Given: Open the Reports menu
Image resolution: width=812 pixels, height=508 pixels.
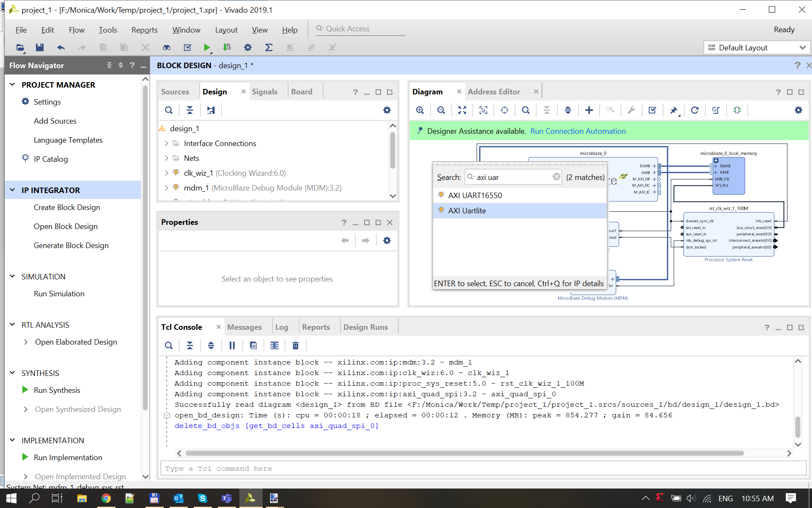Looking at the screenshot, I should [144, 30].
